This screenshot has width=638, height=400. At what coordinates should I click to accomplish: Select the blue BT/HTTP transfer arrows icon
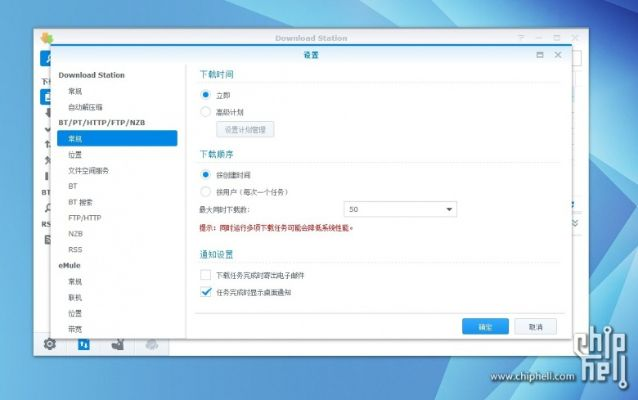click(x=84, y=345)
